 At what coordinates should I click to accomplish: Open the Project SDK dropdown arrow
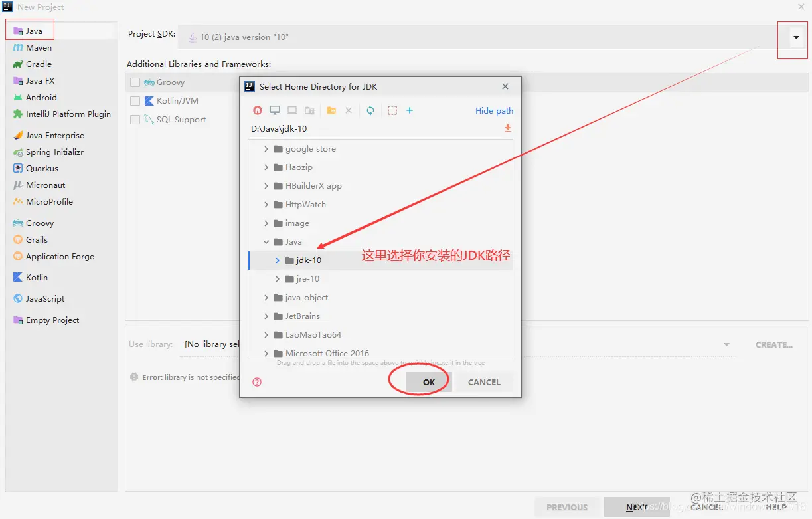pos(796,37)
